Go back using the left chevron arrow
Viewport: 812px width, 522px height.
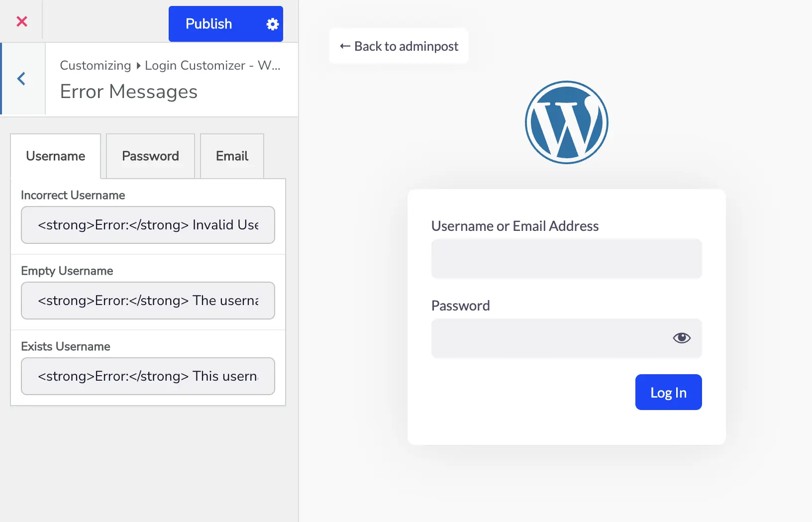coord(21,79)
